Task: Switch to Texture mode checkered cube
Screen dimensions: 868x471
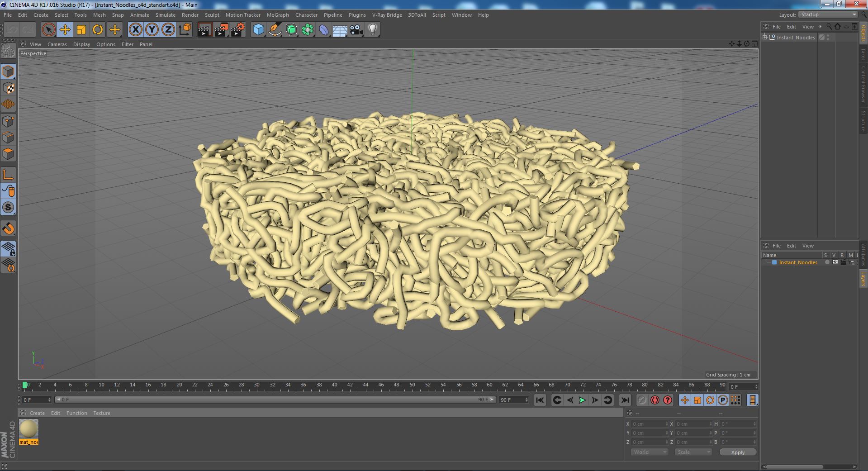Action: click(8, 88)
